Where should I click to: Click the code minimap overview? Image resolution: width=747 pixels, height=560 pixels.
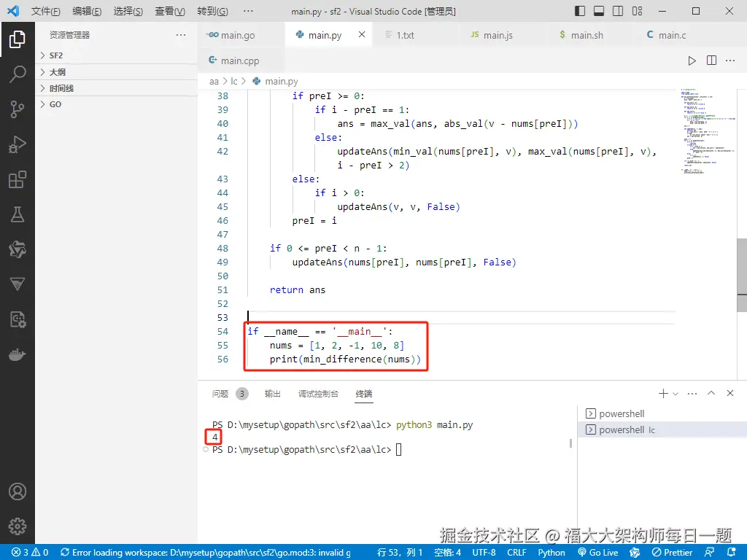(708, 131)
